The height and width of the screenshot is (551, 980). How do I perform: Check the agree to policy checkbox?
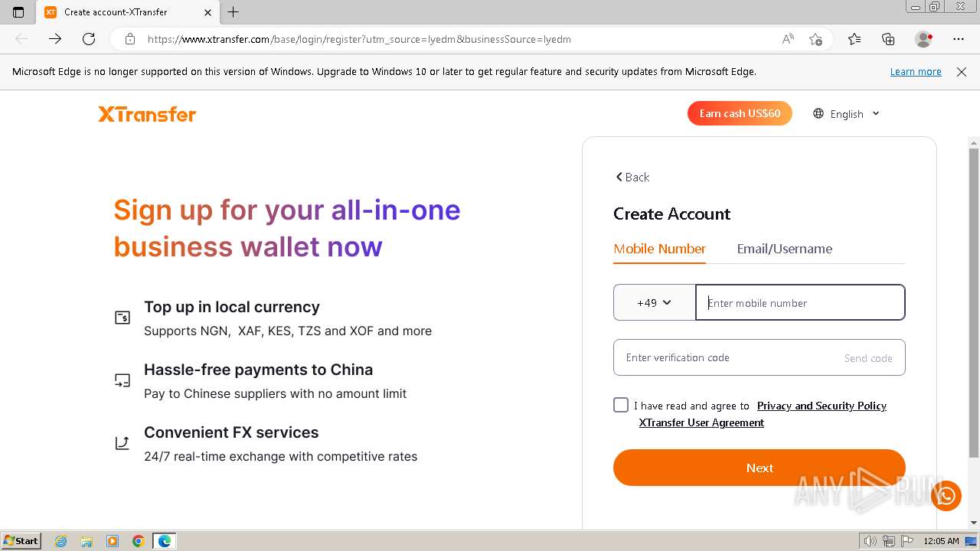(621, 405)
